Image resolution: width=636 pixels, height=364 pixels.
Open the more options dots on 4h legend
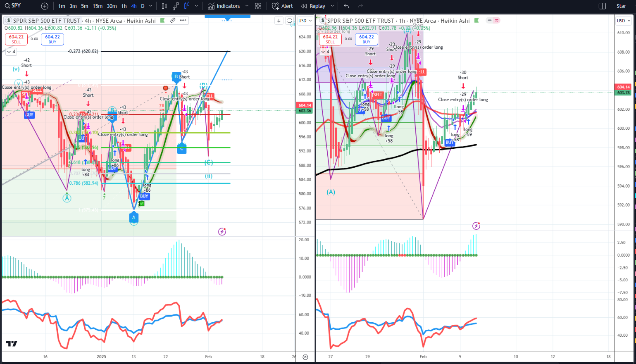pos(183,20)
